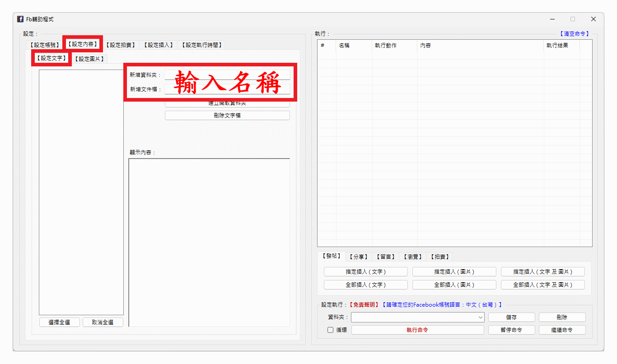Click the 刪除 button
Image resolution: width=617 pixels, height=364 pixels.
click(x=562, y=317)
